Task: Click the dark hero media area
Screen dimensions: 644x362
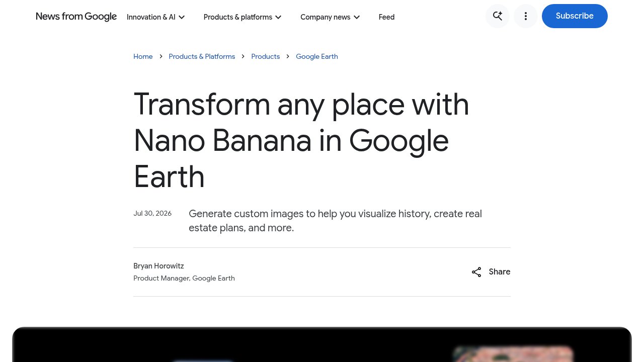Action: coord(322,345)
